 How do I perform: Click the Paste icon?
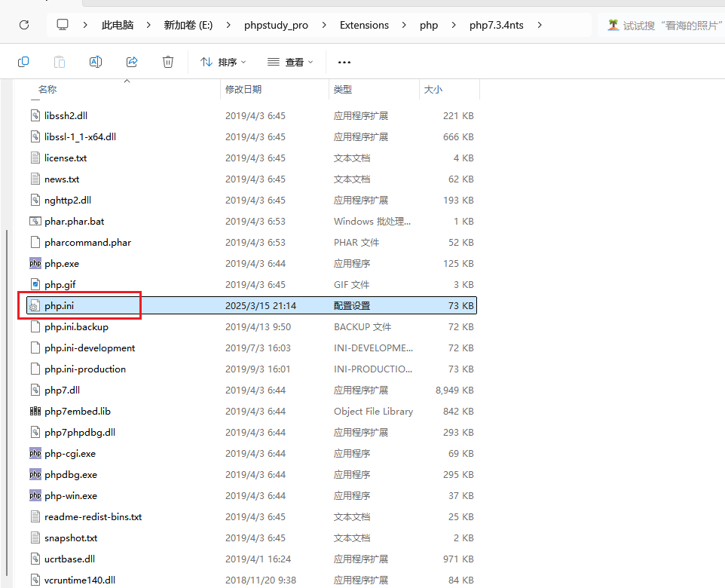coord(60,62)
